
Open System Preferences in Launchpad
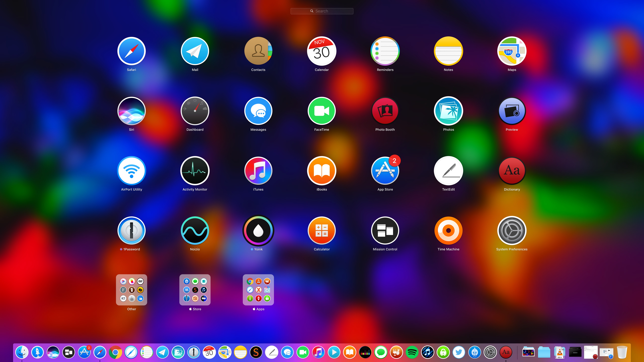(512, 231)
